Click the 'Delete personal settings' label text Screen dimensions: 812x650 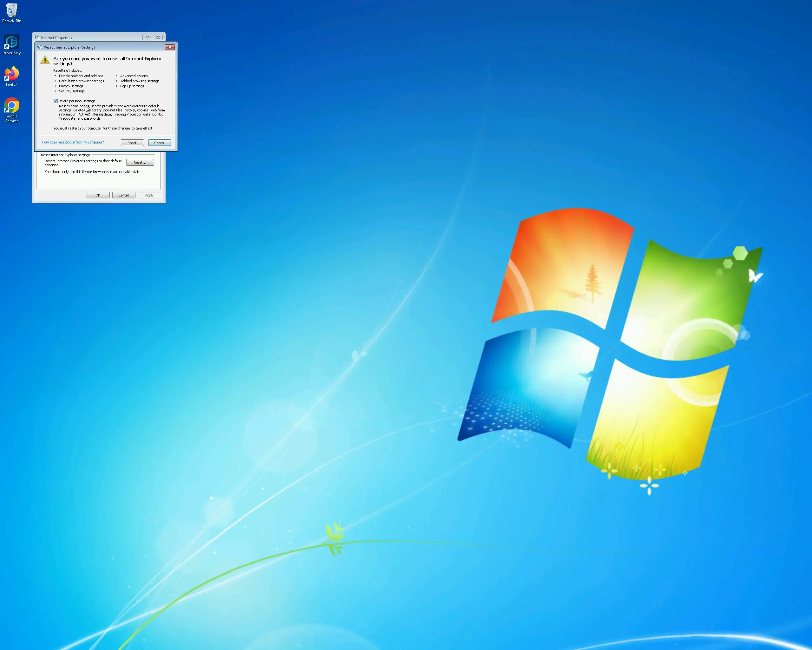(x=77, y=101)
